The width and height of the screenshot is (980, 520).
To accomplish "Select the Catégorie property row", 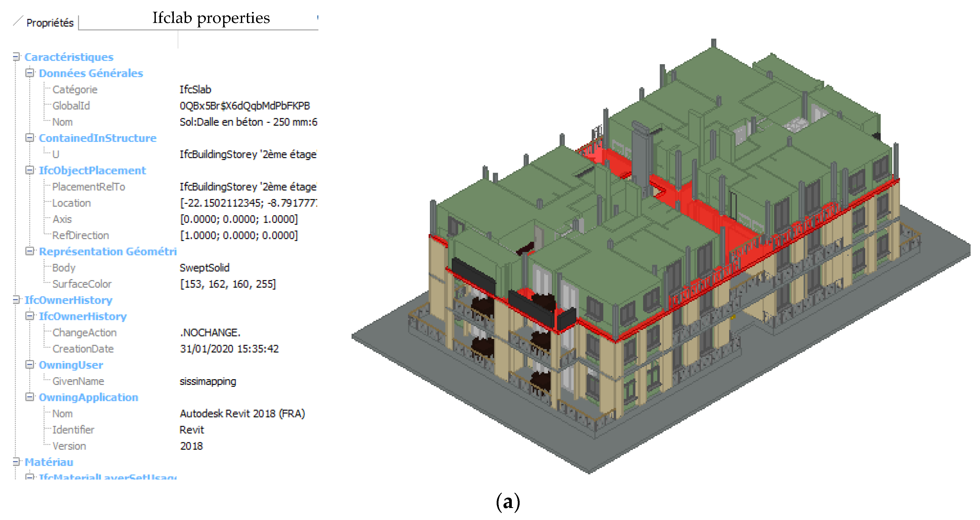I will tap(75, 90).
